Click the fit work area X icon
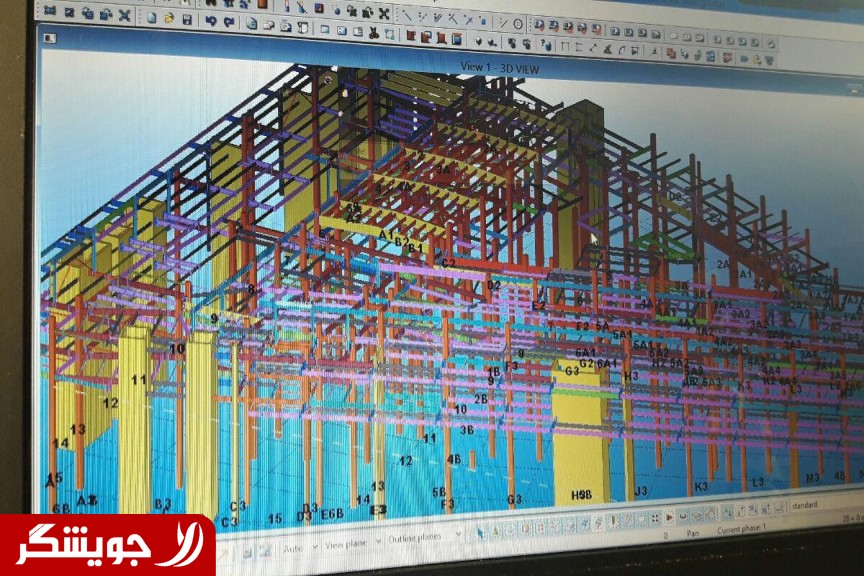The height and width of the screenshot is (576, 864). tap(124, 14)
